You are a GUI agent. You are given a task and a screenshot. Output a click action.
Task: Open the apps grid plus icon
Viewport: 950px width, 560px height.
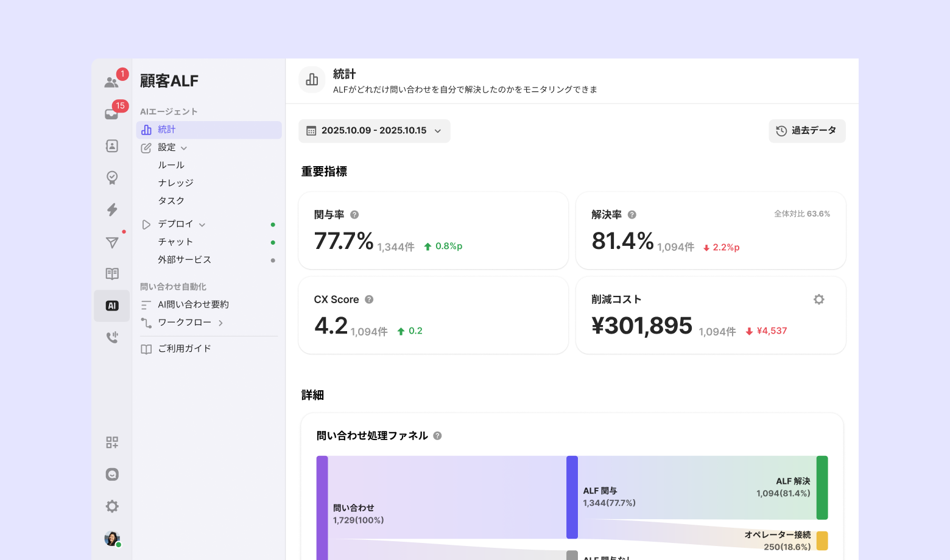pos(112,443)
